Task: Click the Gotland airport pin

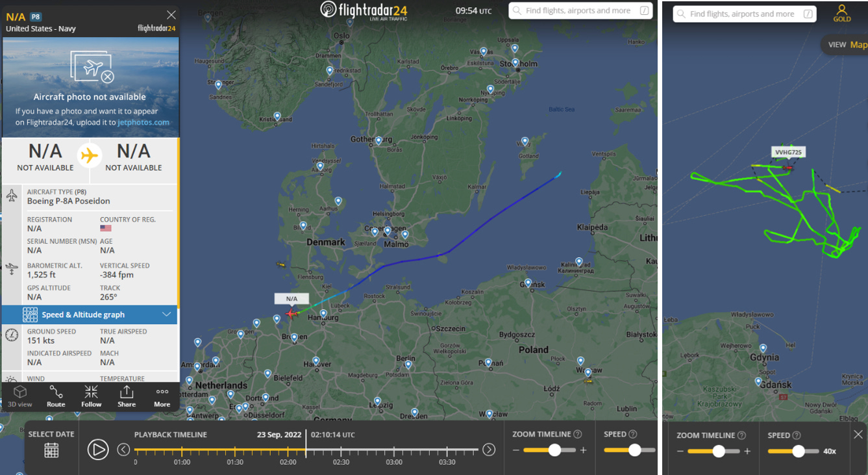Action: [x=525, y=141]
